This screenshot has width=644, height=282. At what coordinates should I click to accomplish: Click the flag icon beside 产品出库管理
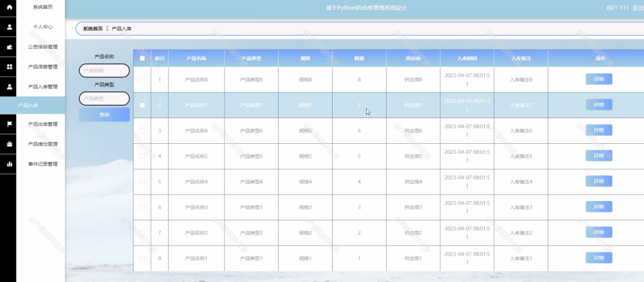(9, 124)
